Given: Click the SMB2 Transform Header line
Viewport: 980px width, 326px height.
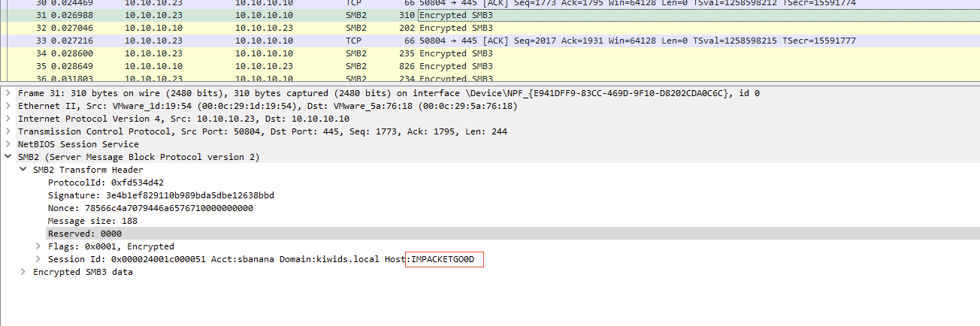Looking at the screenshot, I should 88,170.
